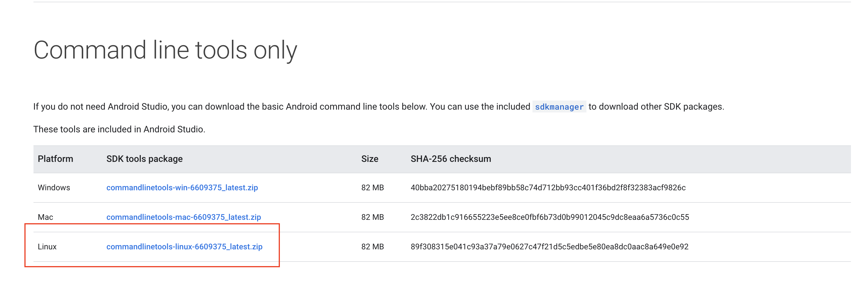Select the Mac platform cell
This screenshot has height=284, width=868.
(x=45, y=217)
